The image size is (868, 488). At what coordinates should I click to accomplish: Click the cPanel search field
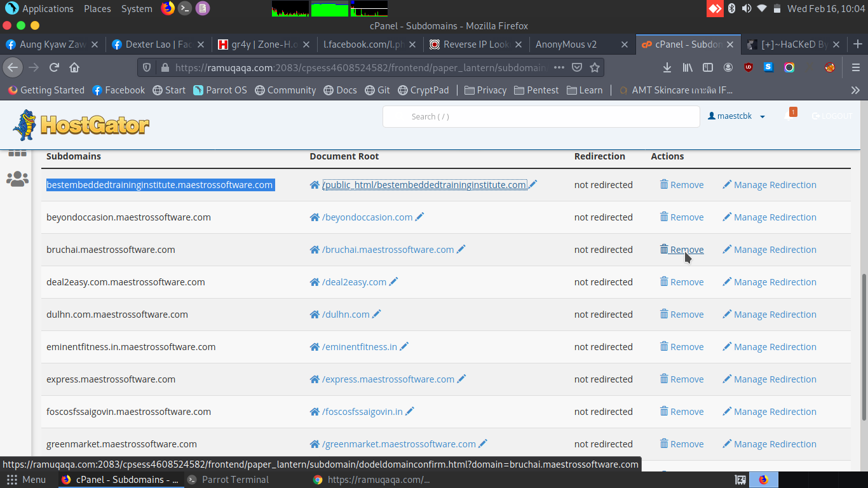pos(541,116)
